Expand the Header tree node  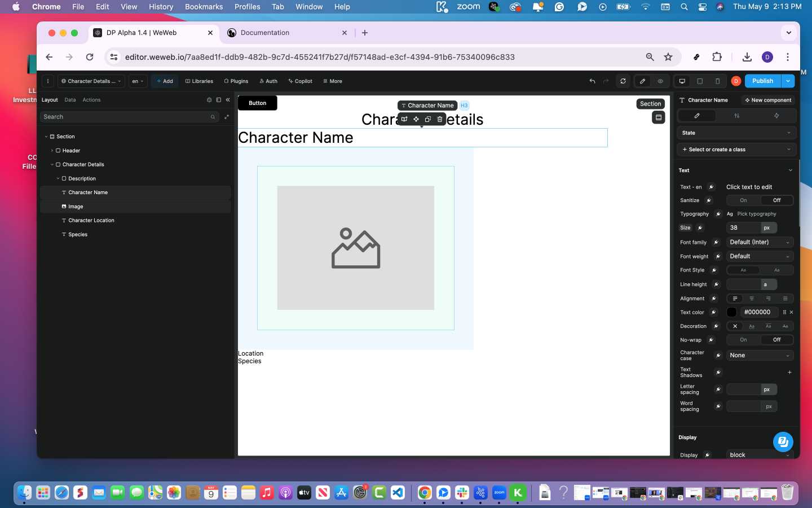[x=52, y=151]
